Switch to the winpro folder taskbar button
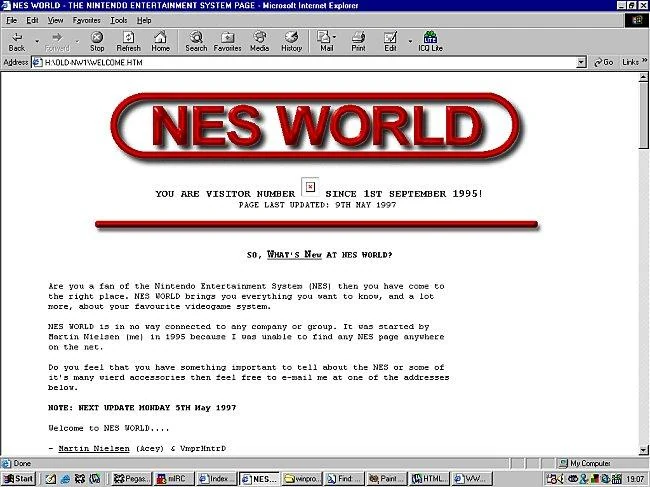Image resolution: width=650 pixels, height=487 pixels. (x=302, y=479)
